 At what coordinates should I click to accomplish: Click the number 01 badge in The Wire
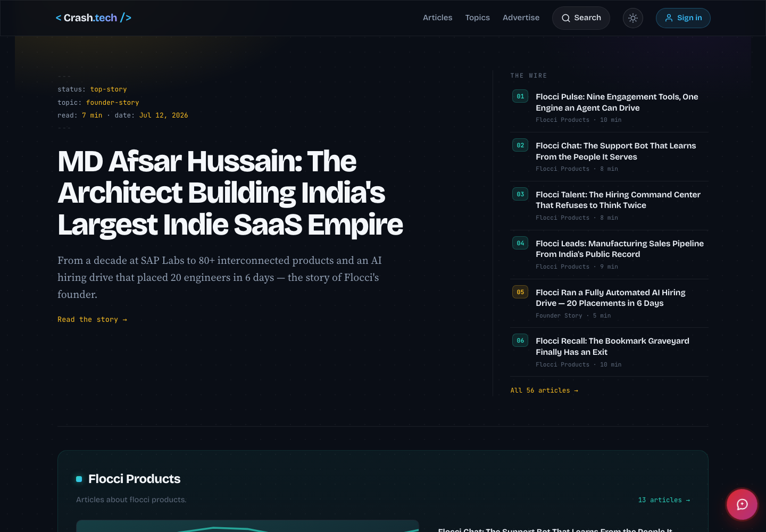[520, 96]
